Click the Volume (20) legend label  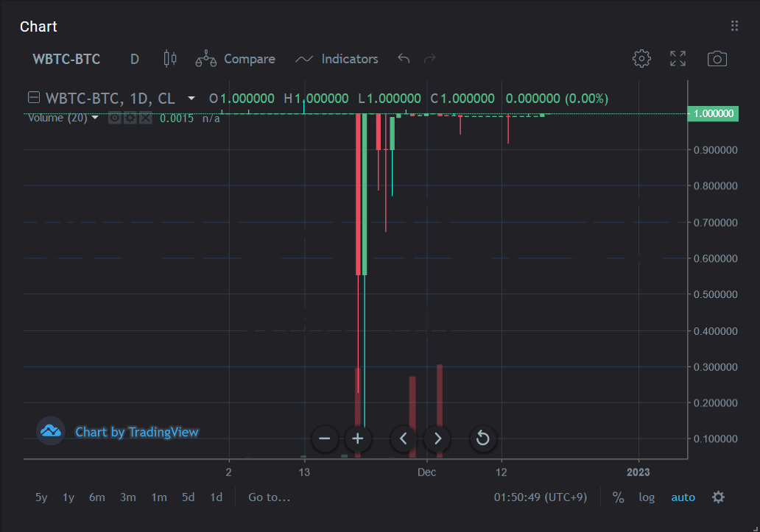point(57,118)
